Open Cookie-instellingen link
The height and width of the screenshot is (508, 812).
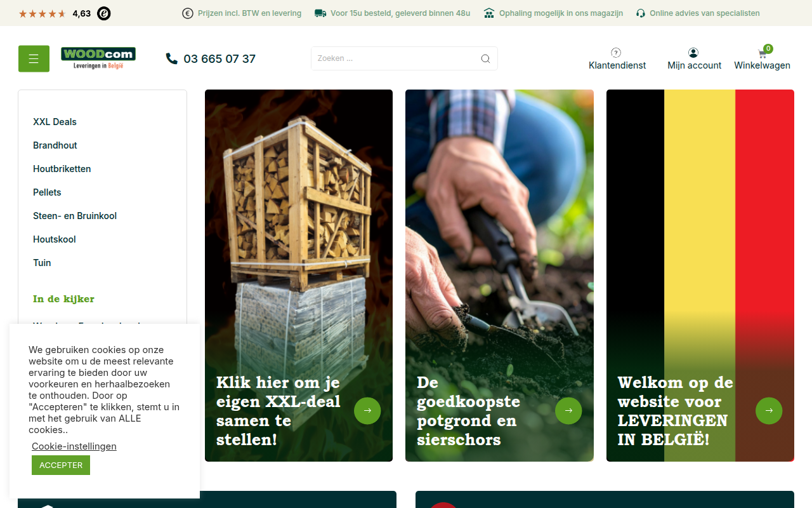click(74, 446)
